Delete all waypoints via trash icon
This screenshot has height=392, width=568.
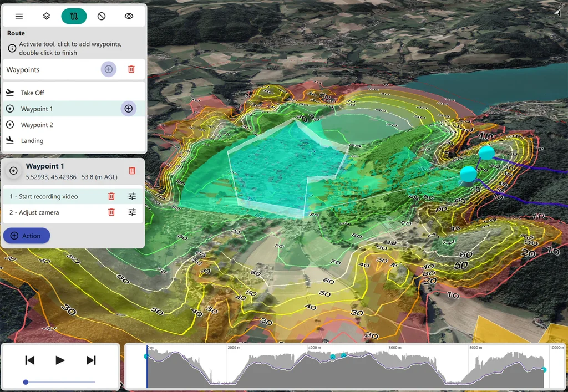click(x=131, y=69)
